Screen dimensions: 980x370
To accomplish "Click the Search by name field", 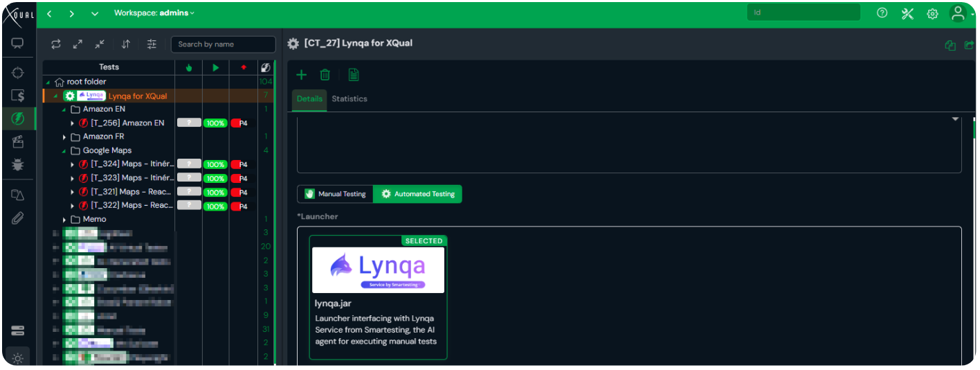I will click(x=223, y=44).
